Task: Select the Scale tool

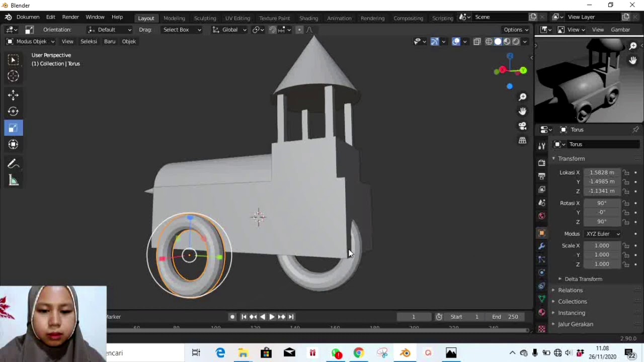Action: [x=14, y=128]
